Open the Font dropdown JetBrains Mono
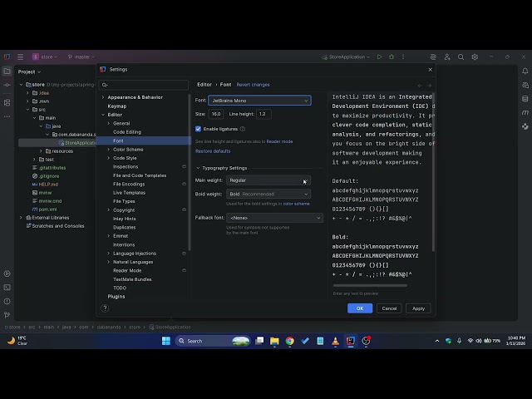Screen dimensions: 532x399 259,101
